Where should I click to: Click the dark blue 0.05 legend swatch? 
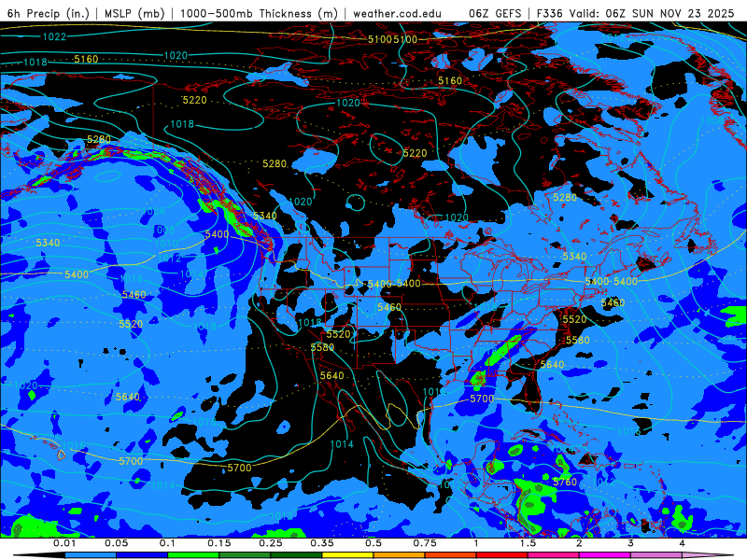142,555
